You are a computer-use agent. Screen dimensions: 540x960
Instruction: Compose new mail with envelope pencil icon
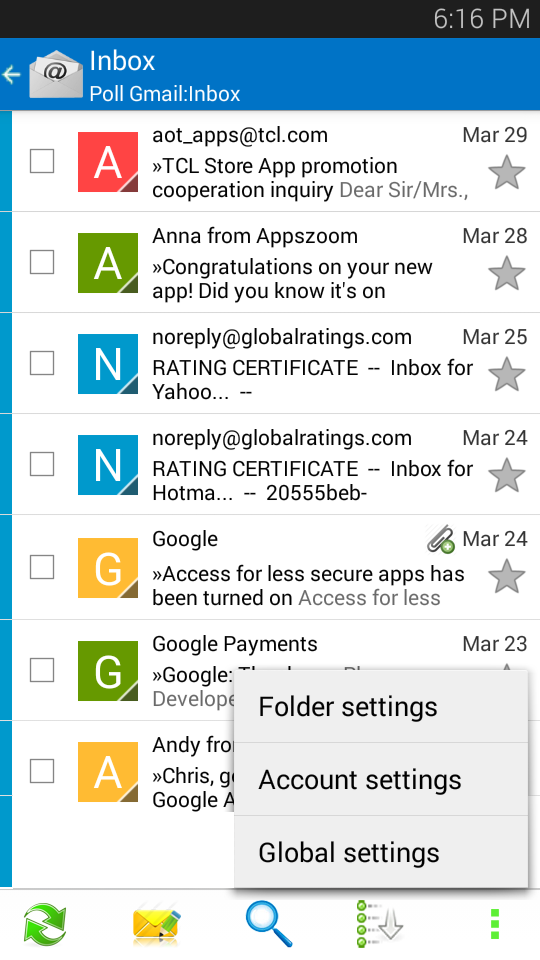157,923
